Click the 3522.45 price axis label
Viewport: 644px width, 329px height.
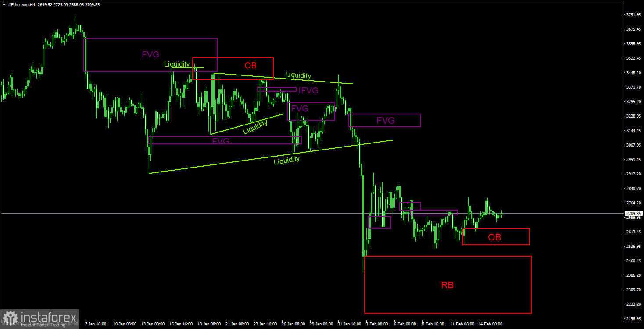634,58
